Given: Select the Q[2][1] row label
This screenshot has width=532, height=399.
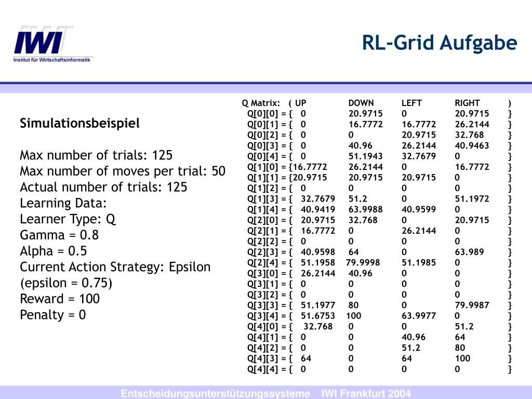Looking at the screenshot, I should coord(262,231).
